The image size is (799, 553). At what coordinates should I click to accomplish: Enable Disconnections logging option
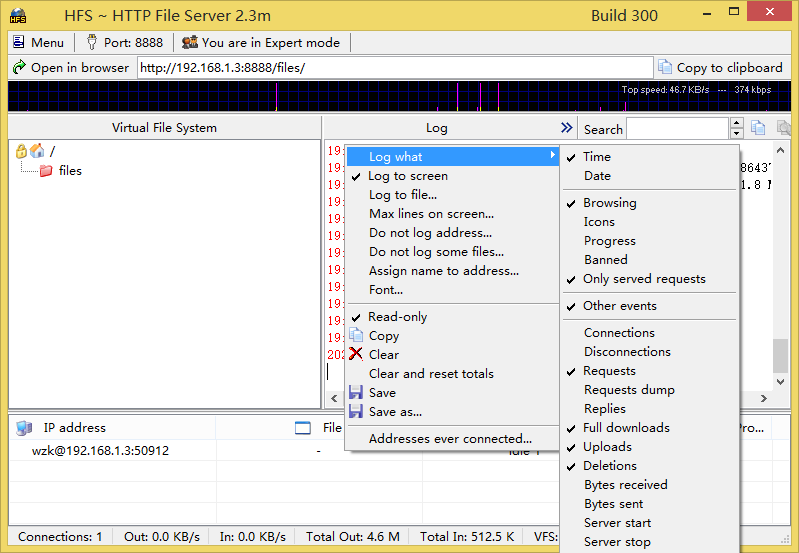[650, 352]
